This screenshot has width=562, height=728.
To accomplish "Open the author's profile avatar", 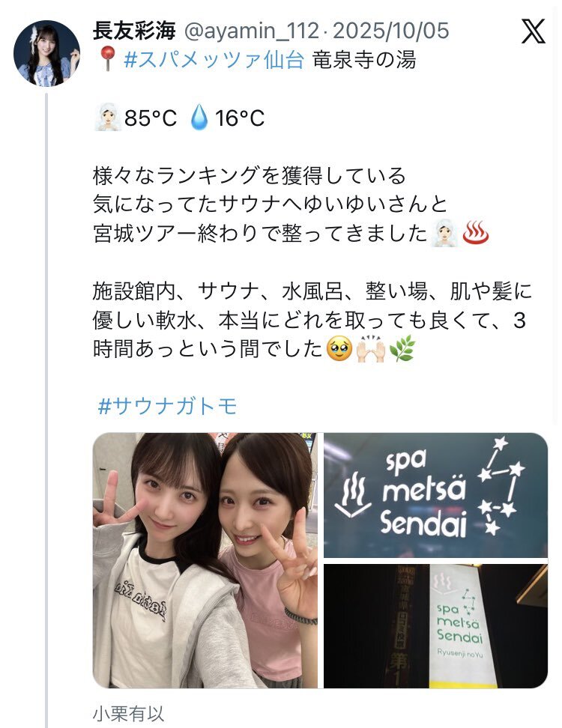I will point(46,53).
